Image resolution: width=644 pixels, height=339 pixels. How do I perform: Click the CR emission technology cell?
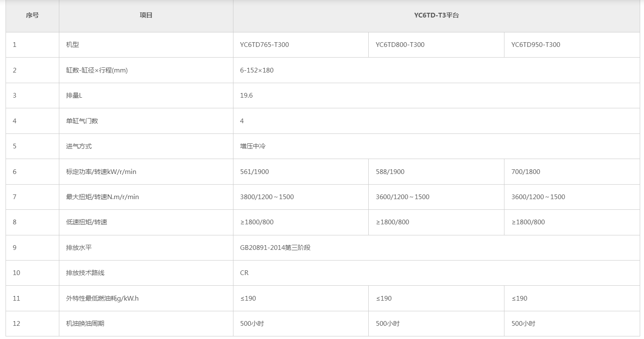(244, 273)
